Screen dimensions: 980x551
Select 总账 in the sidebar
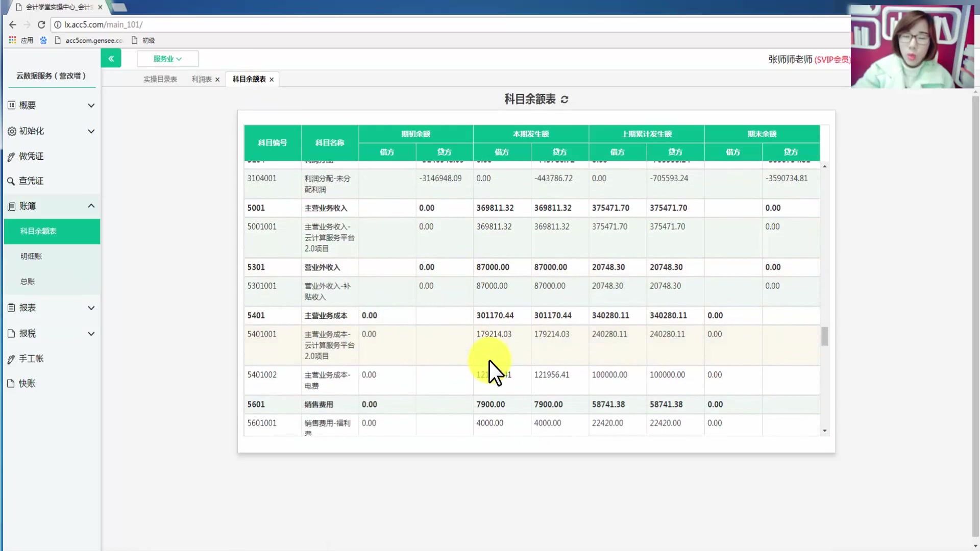[x=28, y=281]
